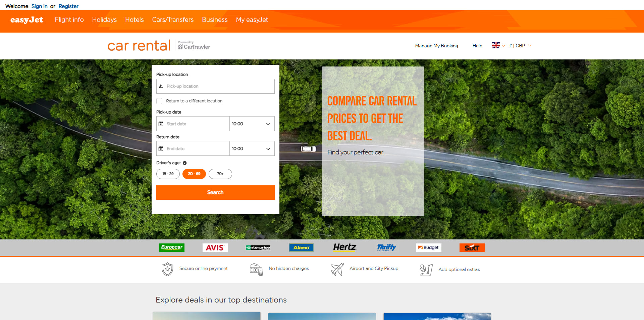
Task: Open the Flight info menu
Action: [69, 20]
